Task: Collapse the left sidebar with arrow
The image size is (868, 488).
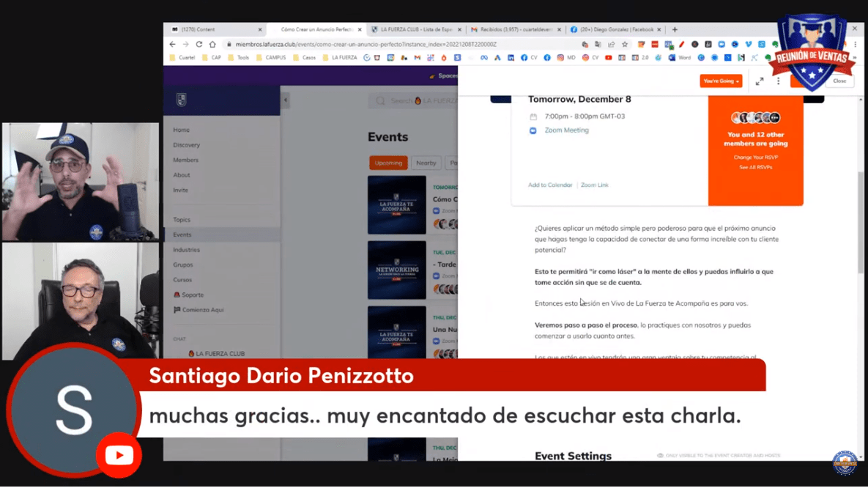Action: [x=286, y=100]
